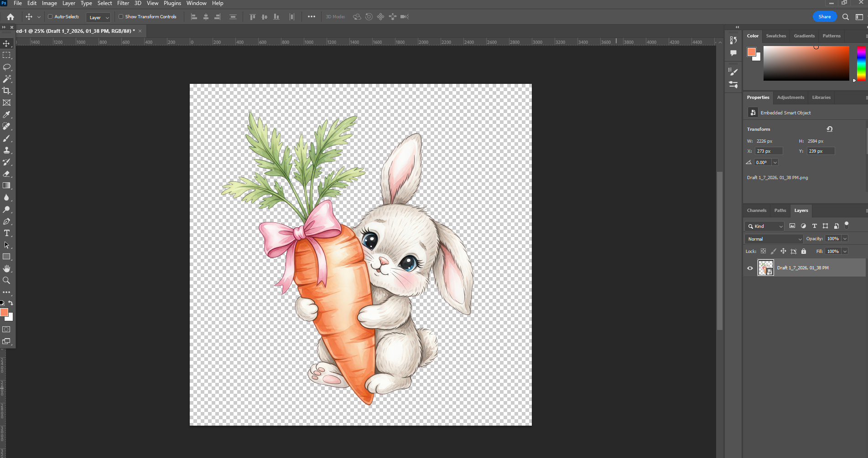Enable the Auto-Select checkbox
868x458 pixels.
50,17
